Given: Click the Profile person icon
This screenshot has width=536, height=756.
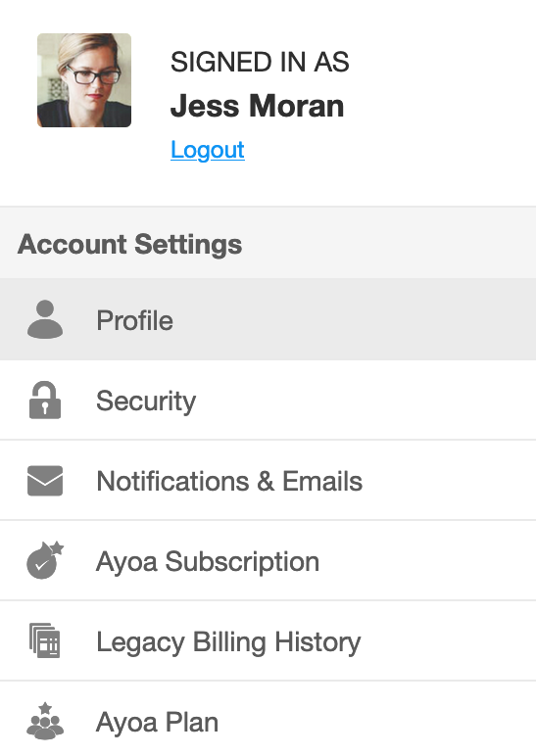Looking at the screenshot, I should 45,319.
